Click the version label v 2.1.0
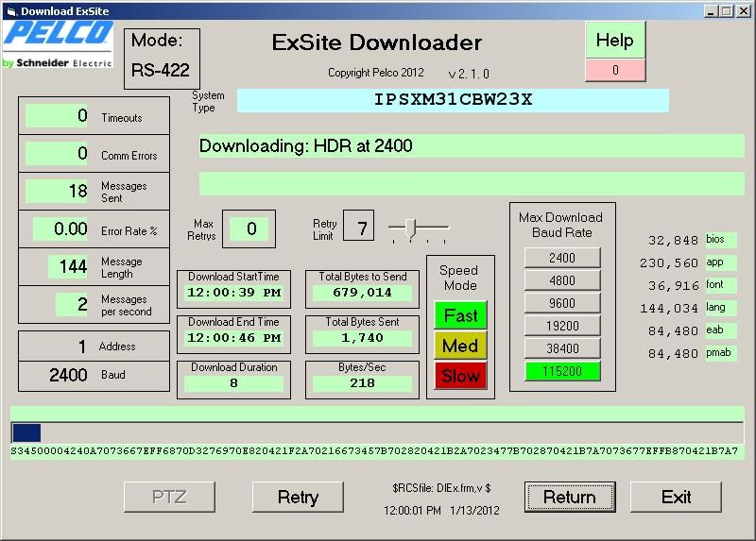The width and height of the screenshot is (756, 541). tap(469, 74)
